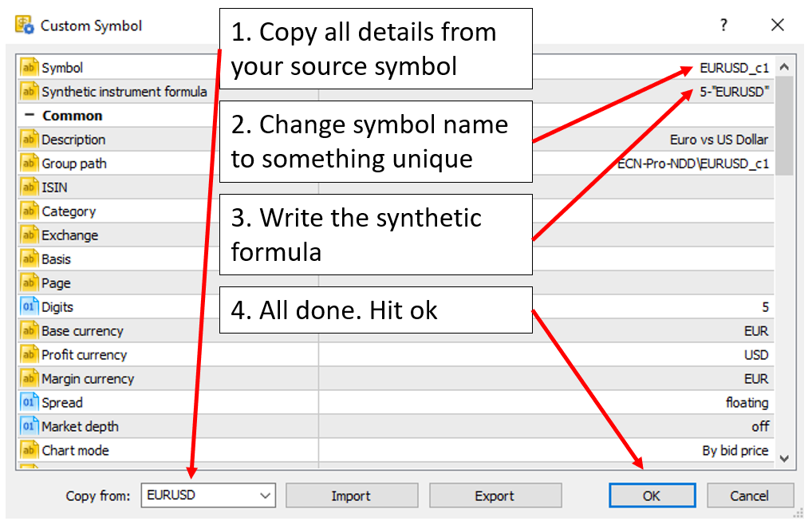Click the icon next to Margin currency

click(x=29, y=378)
